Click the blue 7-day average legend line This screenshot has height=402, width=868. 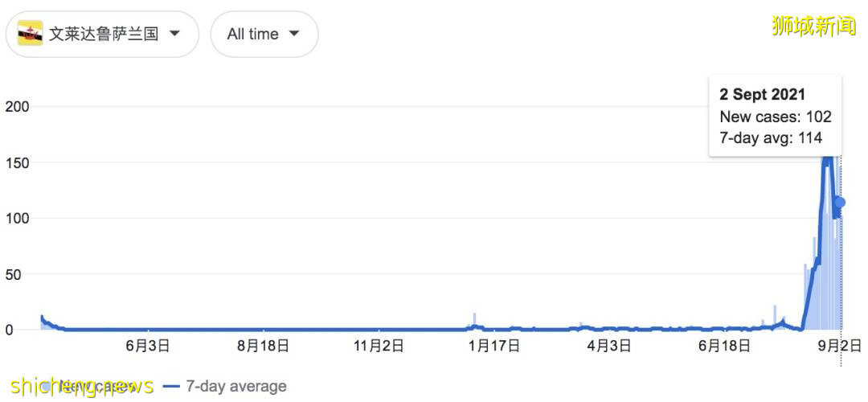point(171,387)
